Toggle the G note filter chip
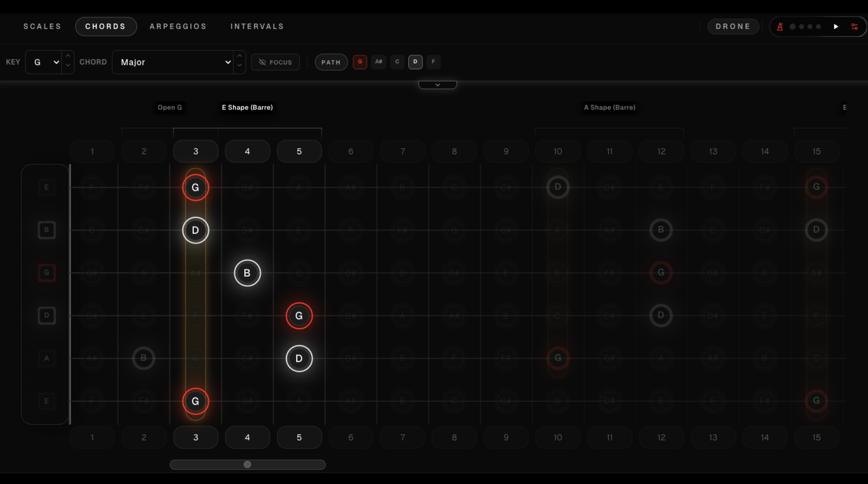868x484 pixels. click(x=360, y=62)
